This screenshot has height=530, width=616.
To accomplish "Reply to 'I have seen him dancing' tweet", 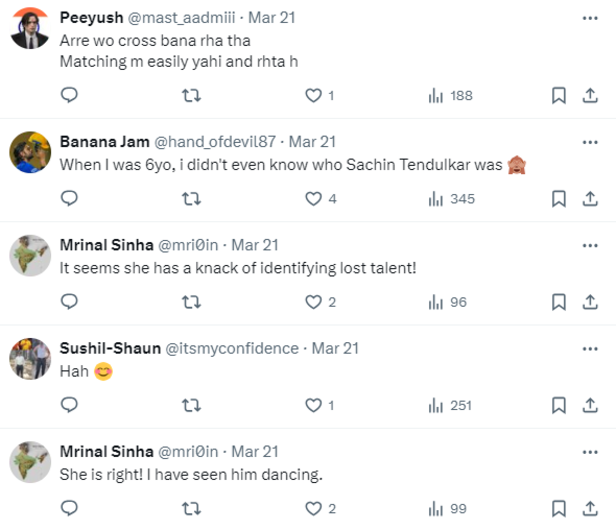I will pyautogui.click(x=69, y=509).
